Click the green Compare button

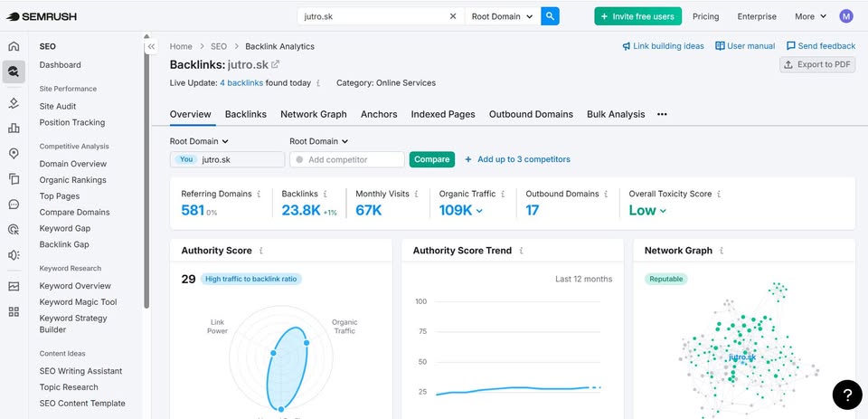(432, 159)
